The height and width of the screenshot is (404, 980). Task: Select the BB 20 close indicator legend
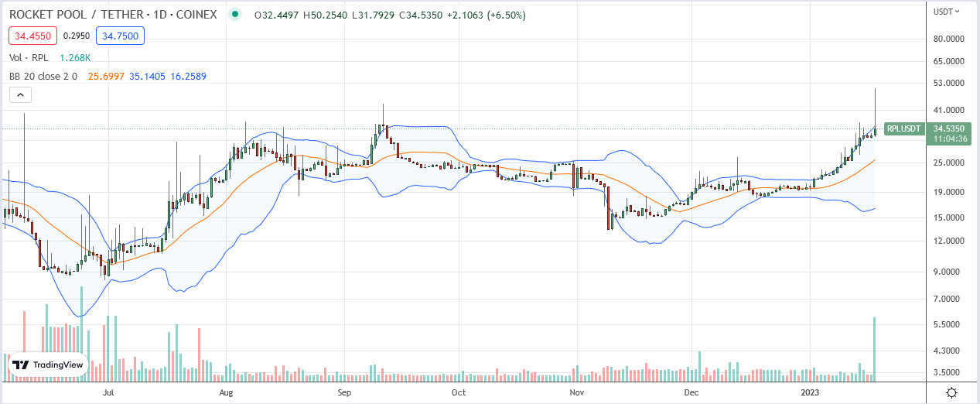(43, 76)
